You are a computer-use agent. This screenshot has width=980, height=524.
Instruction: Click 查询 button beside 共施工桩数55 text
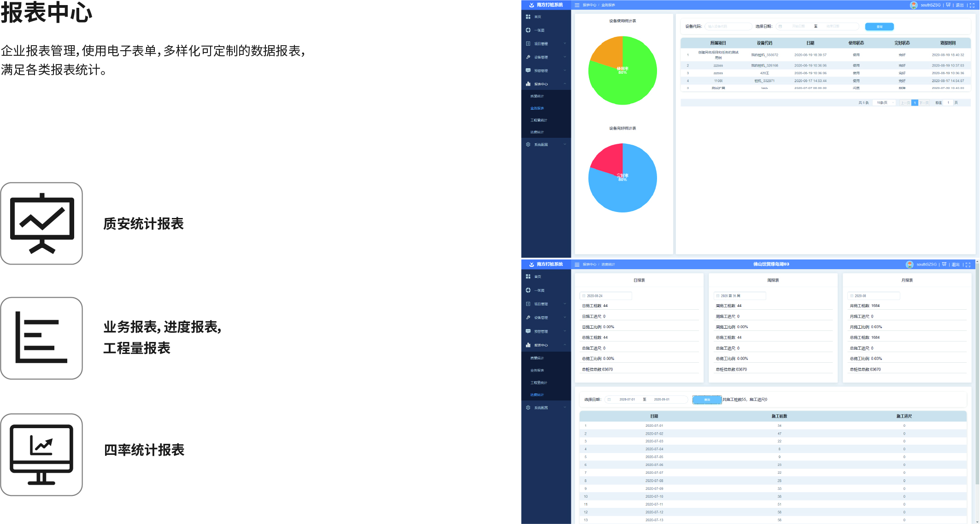(x=707, y=400)
